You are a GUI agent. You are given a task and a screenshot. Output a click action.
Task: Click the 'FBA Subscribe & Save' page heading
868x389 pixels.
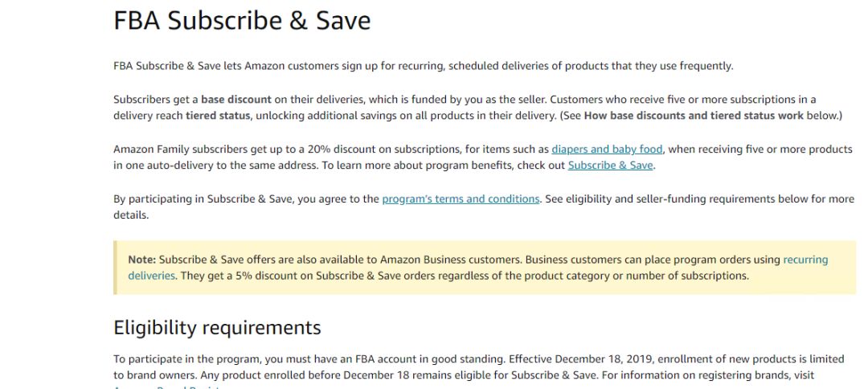[242, 20]
